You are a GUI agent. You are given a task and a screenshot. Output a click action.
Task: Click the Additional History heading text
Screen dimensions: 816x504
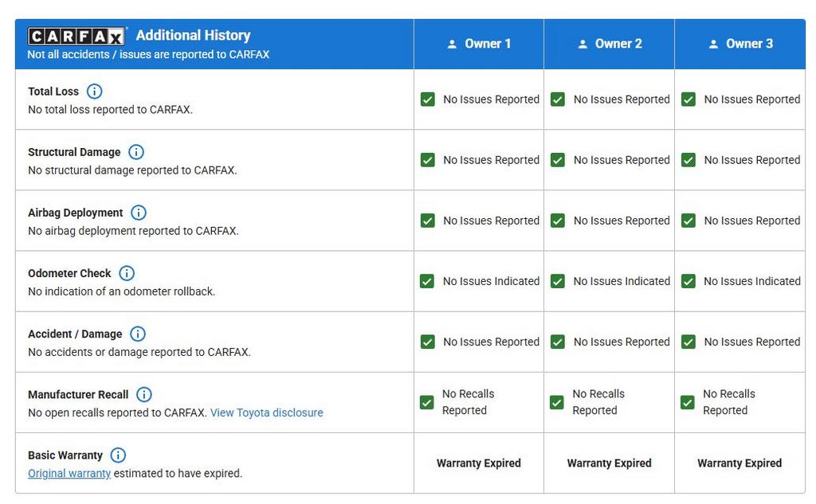(193, 36)
